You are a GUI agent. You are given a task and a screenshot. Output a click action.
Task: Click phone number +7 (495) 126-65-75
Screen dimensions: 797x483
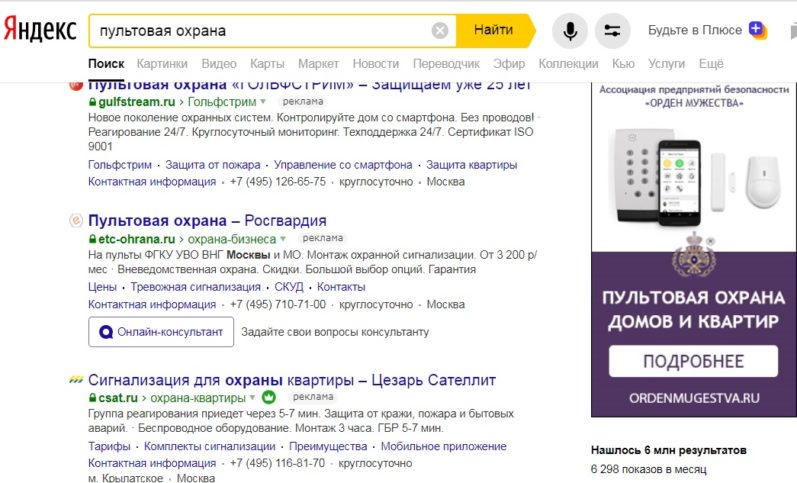[278, 182]
